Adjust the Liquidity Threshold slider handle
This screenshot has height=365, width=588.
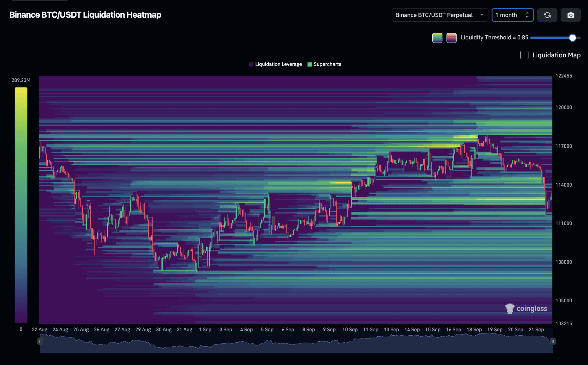(573, 38)
